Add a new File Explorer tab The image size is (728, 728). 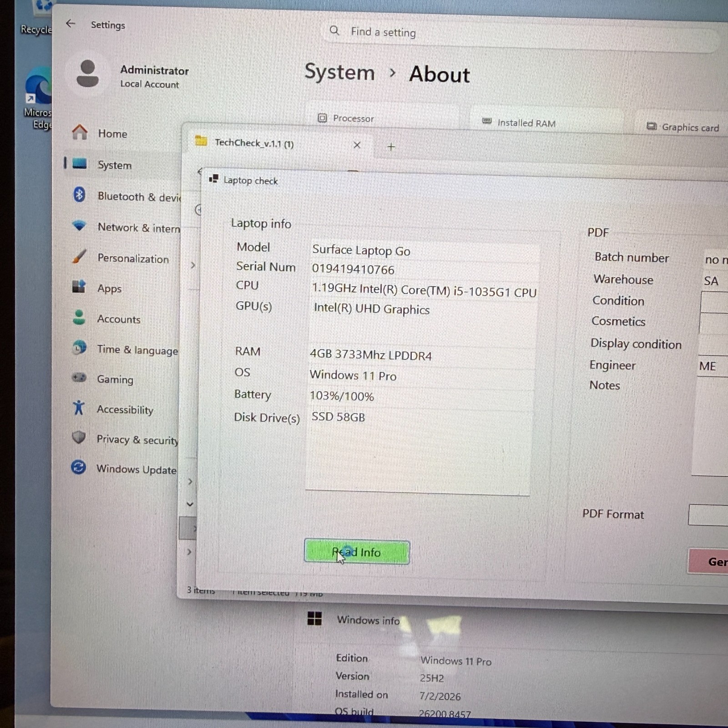click(x=391, y=147)
